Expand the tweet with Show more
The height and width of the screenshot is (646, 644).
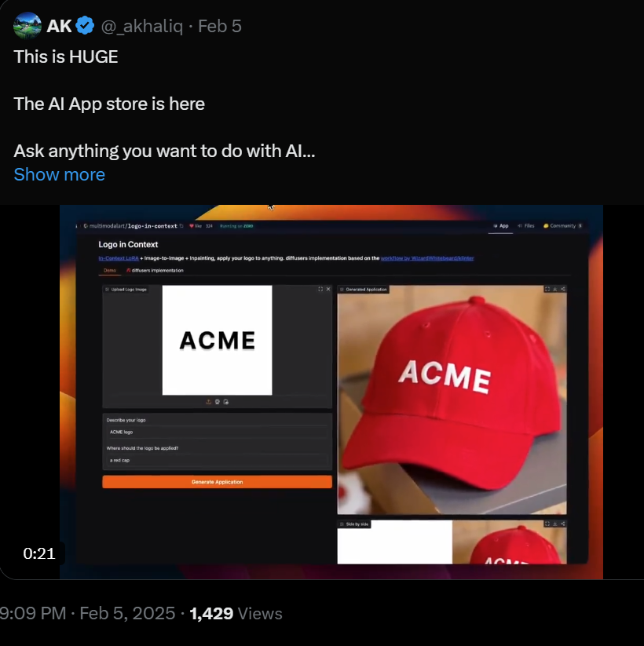[x=60, y=175]
